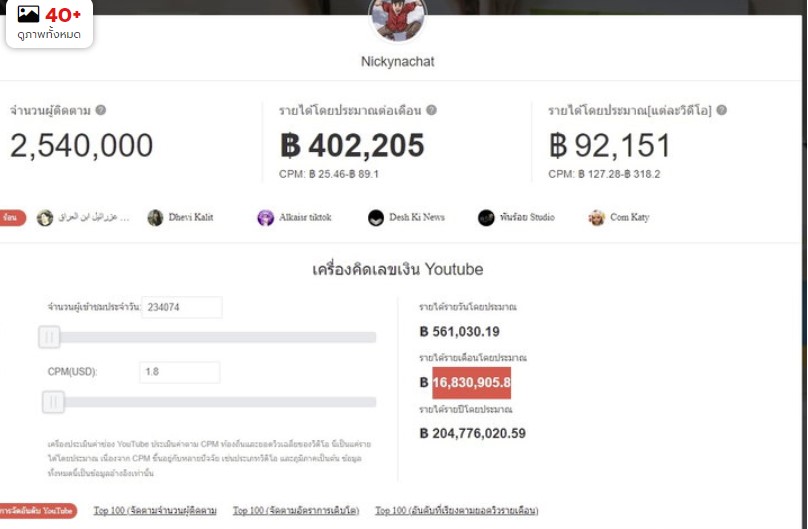Click help icon beside subscriber count label
This screenshot has height=529, width=808.
(x=101, y=110)
